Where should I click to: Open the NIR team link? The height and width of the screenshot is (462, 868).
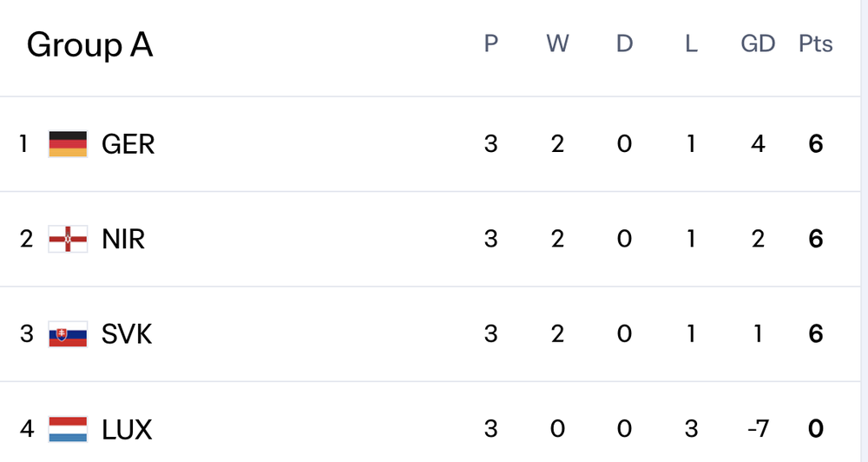click(x=123, y=239)
